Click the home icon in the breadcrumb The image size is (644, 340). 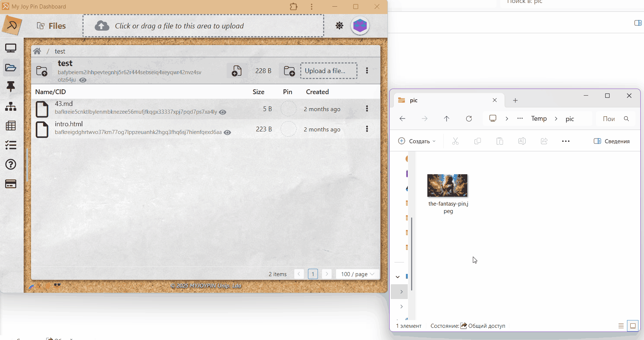37,51
